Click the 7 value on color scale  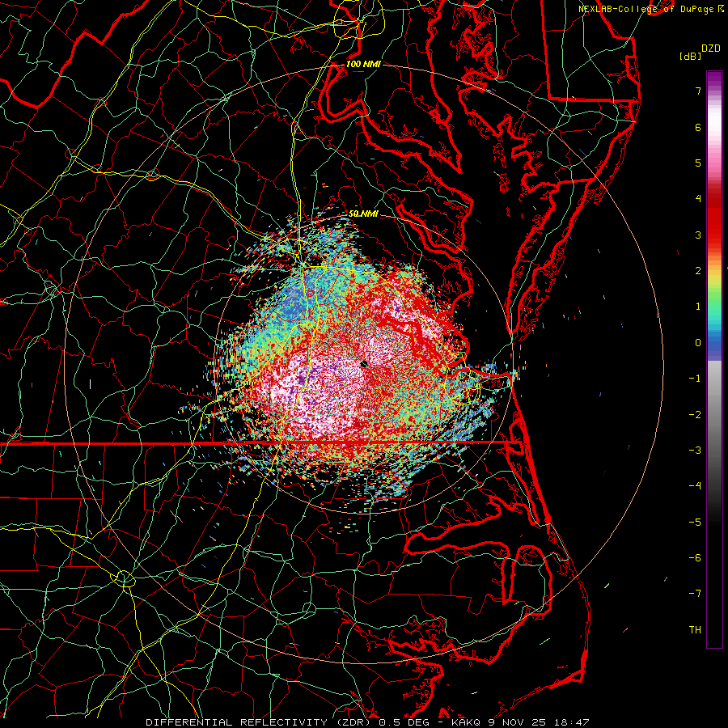point(698,91)
